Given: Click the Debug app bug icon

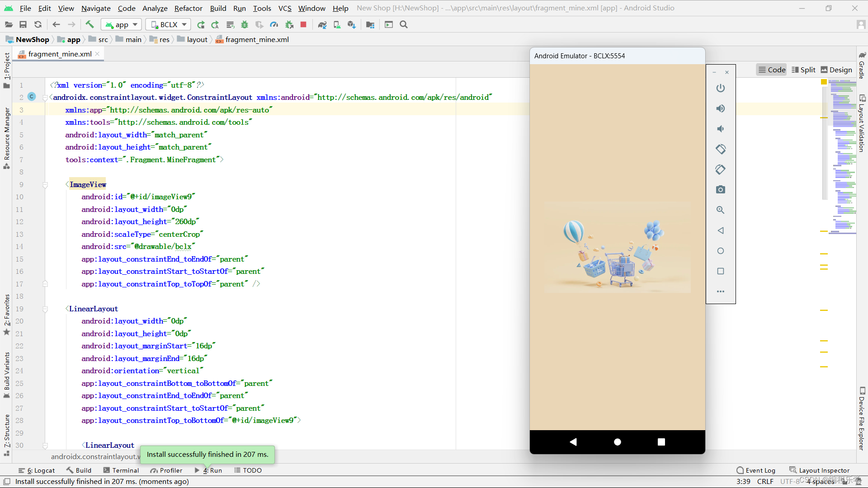Looking at the screenshot, I should coord(245,25).
